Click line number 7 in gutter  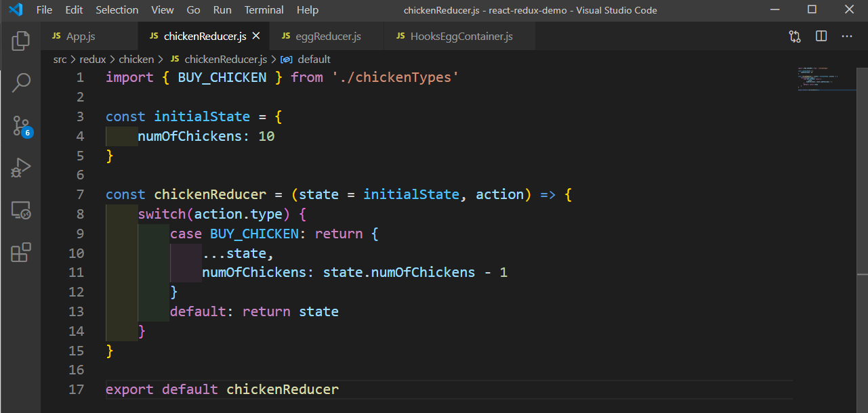click(x=80, y=194)
